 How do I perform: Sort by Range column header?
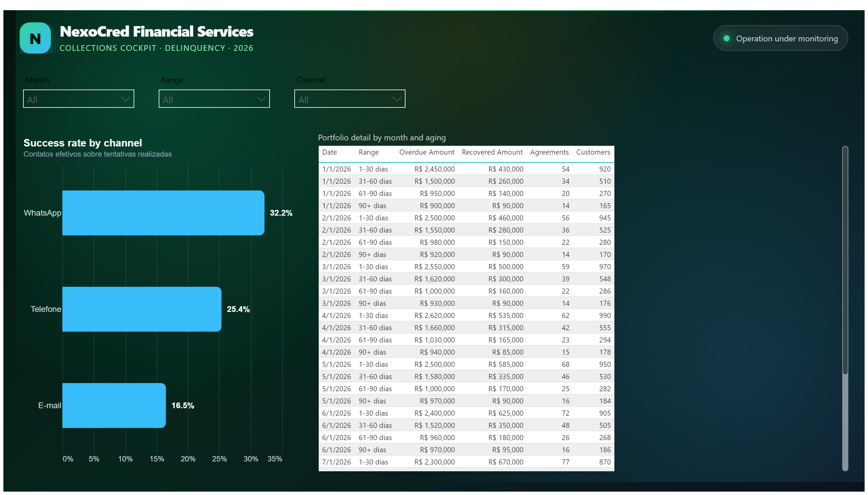369,152
